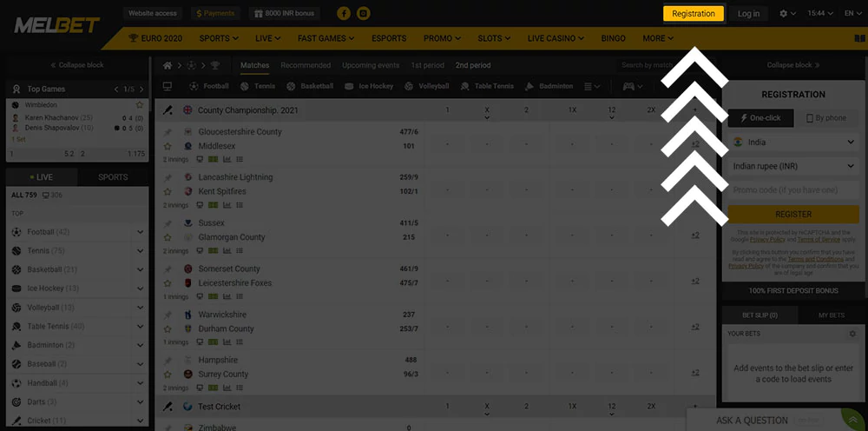Open the two-column layout icon

click(x=859, y=38)
